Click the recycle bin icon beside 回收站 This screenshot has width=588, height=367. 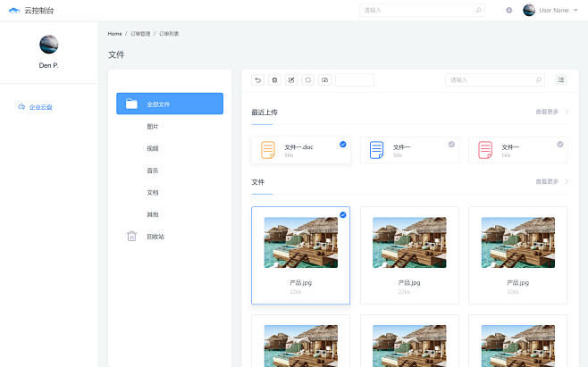pos(131,236)
